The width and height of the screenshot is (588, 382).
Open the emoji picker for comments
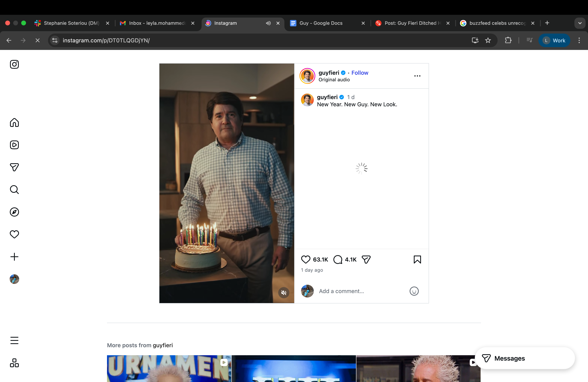tap(414, 291)
